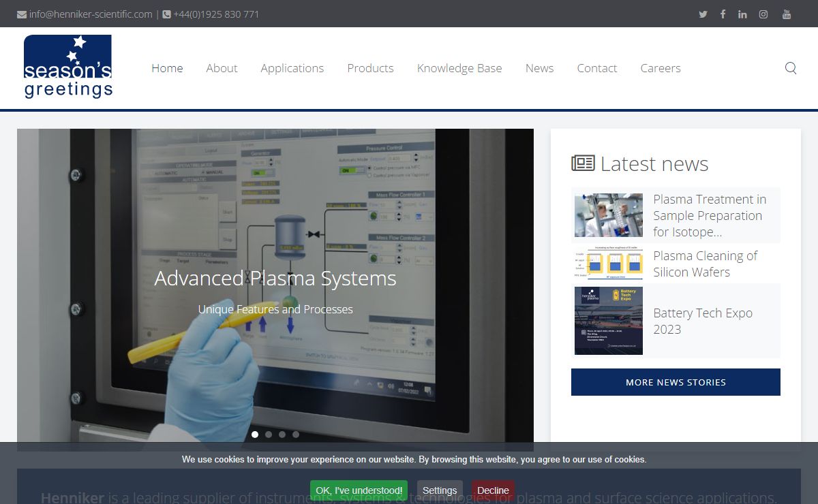Accept cookies with OK, I've understood!
Image resolution: width=818 pixels, height=504 pixels.
click(359, 490)
